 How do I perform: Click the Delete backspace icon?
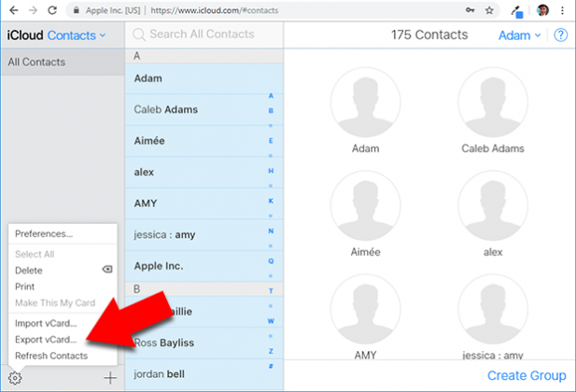(x=107, y=270)
